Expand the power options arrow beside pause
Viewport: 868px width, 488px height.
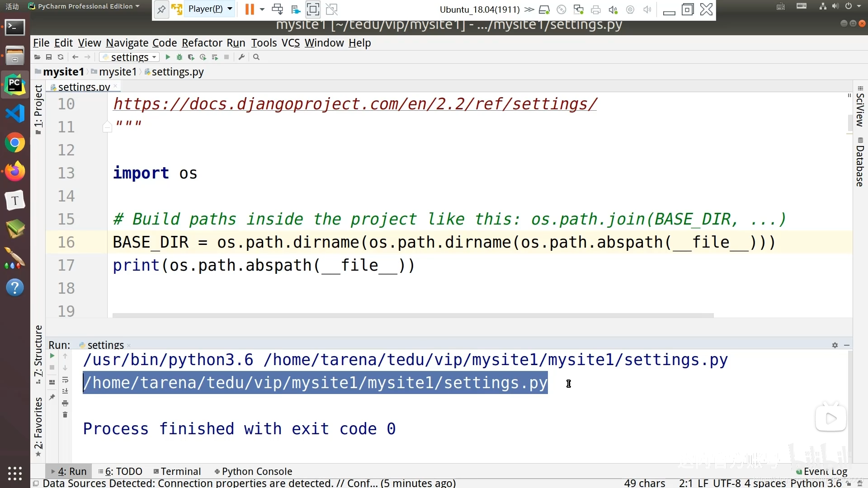262,9
